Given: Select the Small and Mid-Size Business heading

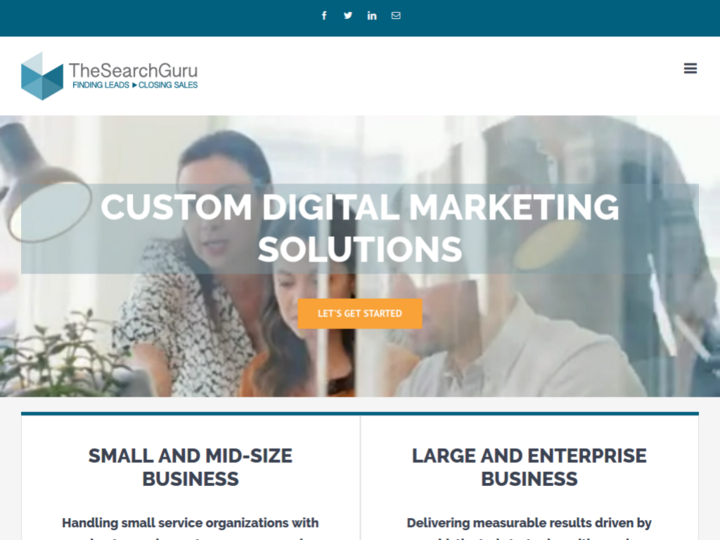Looking at the screenshot, I should 190,467.
